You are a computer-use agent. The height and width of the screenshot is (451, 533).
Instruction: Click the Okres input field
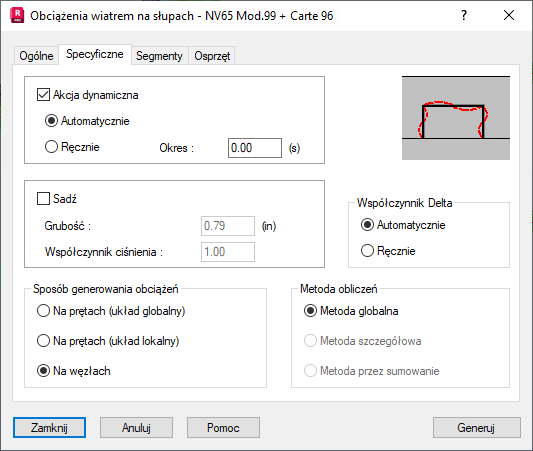click(x=255, y=148)
